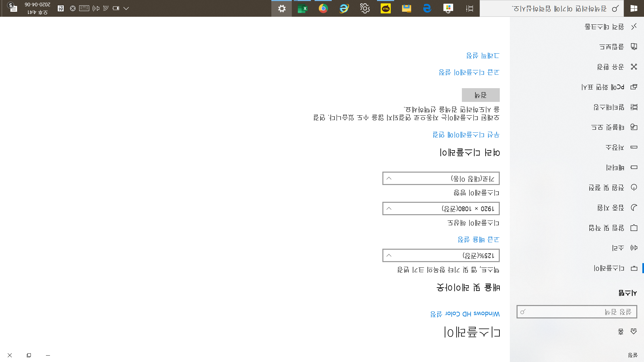
Task: Select 전원 및 절전 power settings
Action: tap(606, 188)
